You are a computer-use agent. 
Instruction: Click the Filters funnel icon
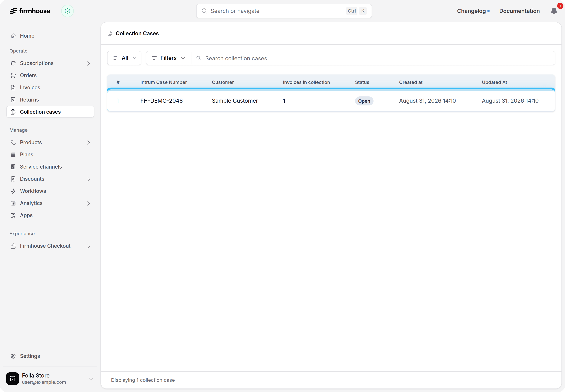coord(154,58)
